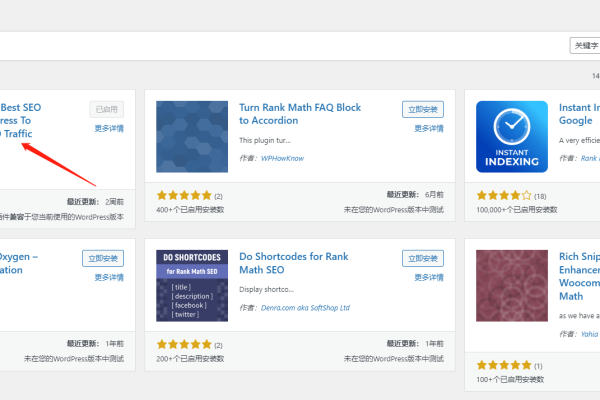This screenshot has height=400, width=600.
Task: Open the Rank author link on Instant Indexing
Action: click(590, 158)
